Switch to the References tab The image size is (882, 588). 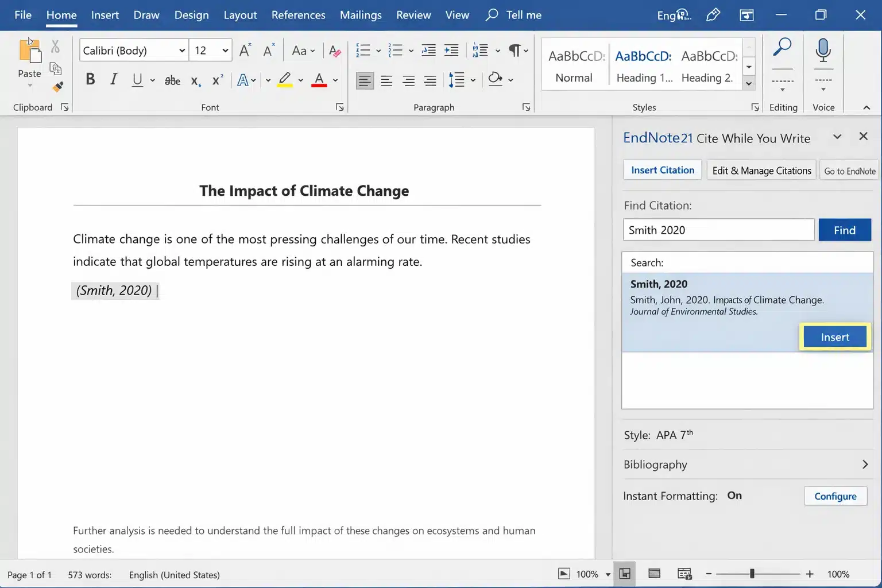point(298,15)
